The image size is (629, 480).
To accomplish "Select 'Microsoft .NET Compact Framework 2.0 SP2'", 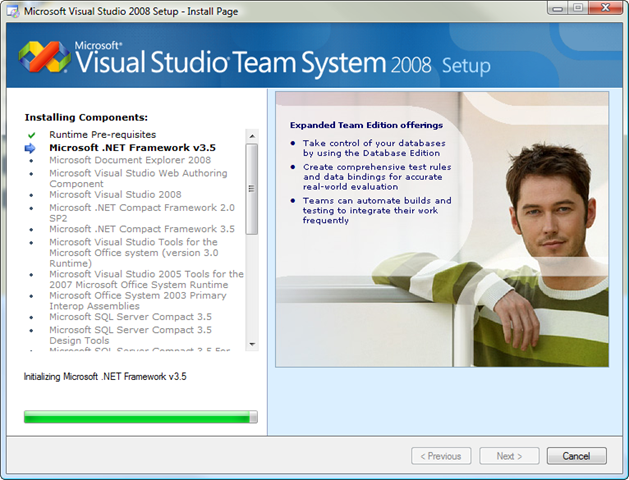I will [142, 213].
